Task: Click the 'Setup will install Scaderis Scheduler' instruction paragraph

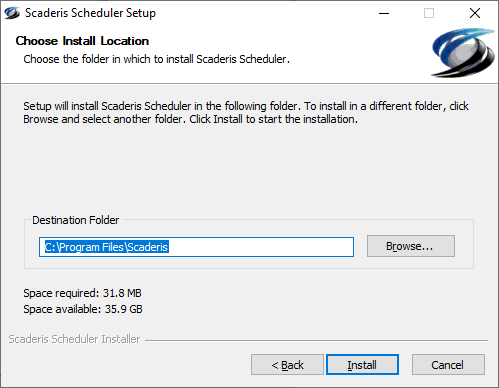Action: [x=246, y=112]
